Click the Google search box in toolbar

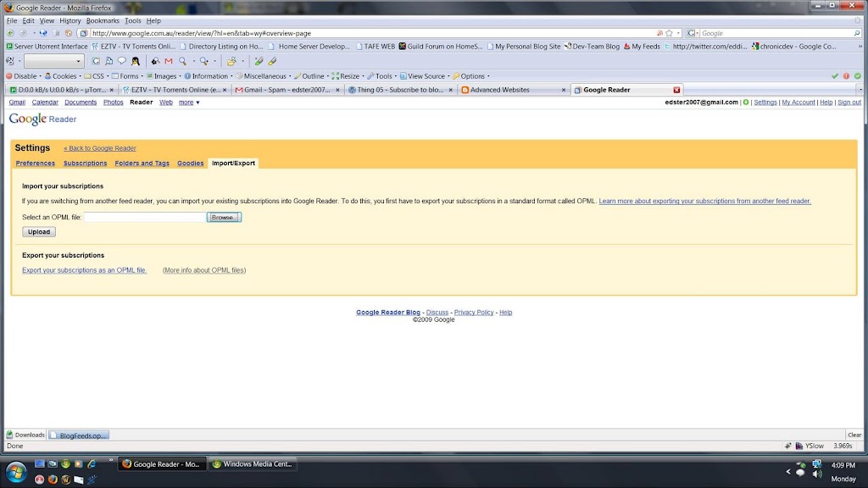(x=776, y=33)
